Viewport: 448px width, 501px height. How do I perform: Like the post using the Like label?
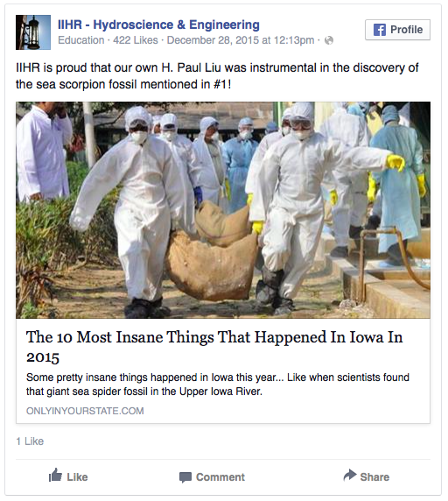pos(77,477)
